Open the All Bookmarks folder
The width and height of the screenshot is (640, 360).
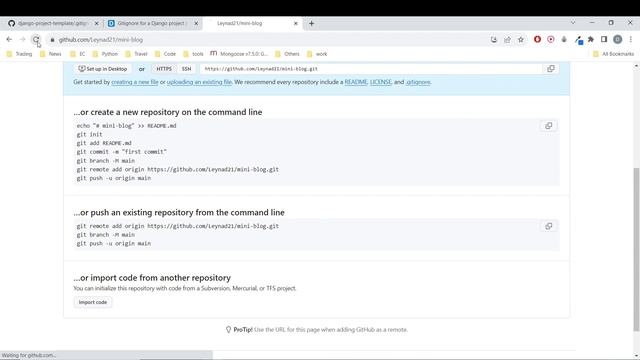(x=613, y=54)
